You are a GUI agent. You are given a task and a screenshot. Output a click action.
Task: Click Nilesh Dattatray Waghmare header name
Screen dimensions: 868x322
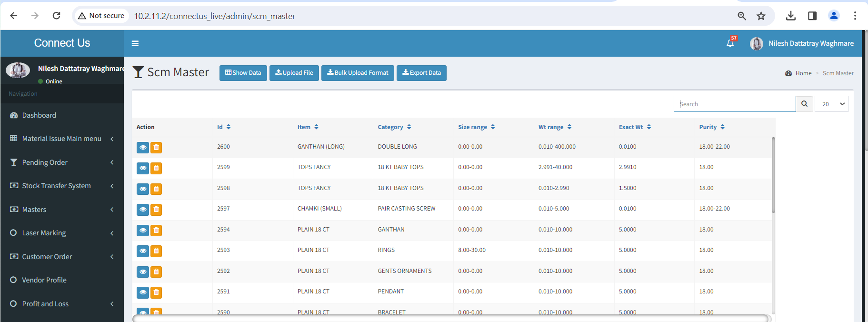[x=811, y=43]
